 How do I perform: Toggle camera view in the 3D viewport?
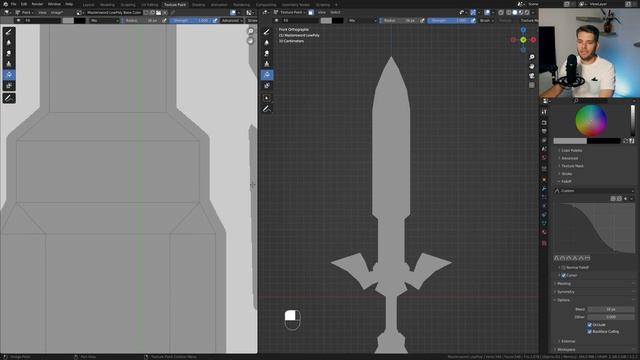(531, 76)
